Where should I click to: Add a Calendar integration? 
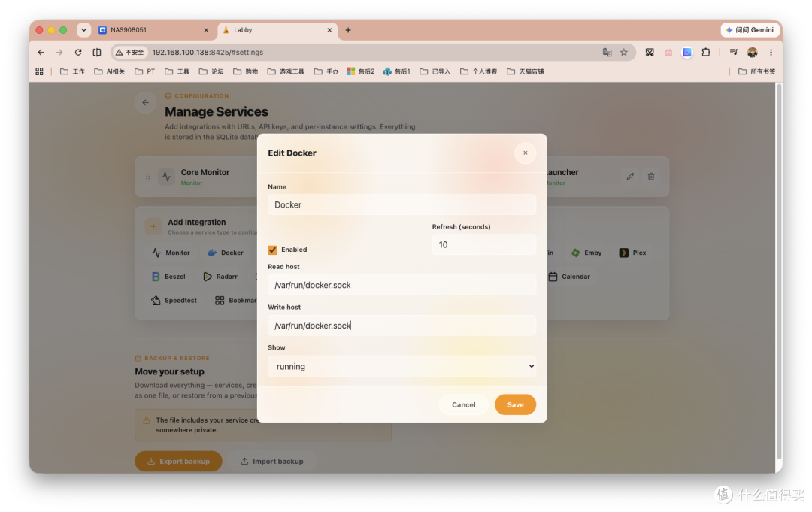[569, 277]
